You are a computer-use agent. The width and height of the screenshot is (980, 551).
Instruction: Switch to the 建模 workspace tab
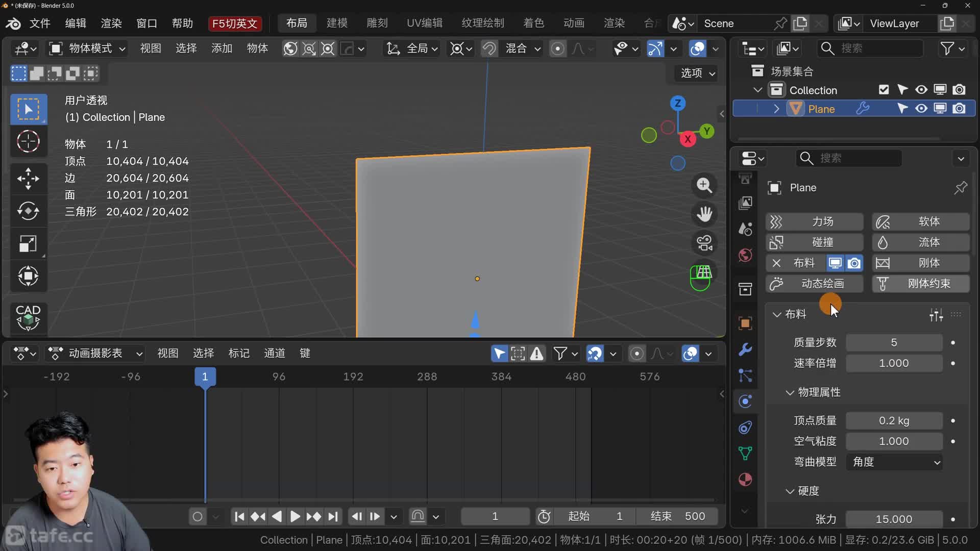[337, 23]
